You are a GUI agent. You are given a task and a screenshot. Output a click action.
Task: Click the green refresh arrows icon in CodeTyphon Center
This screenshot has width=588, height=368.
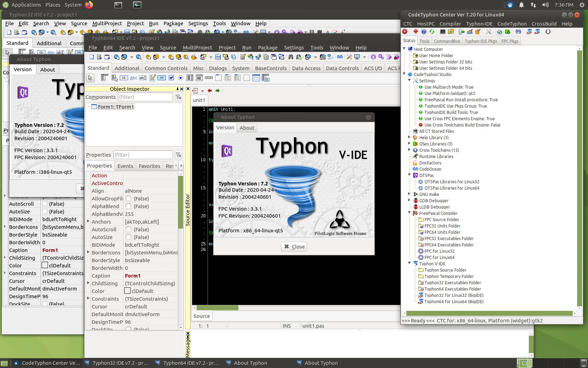[x=432, y=32]
